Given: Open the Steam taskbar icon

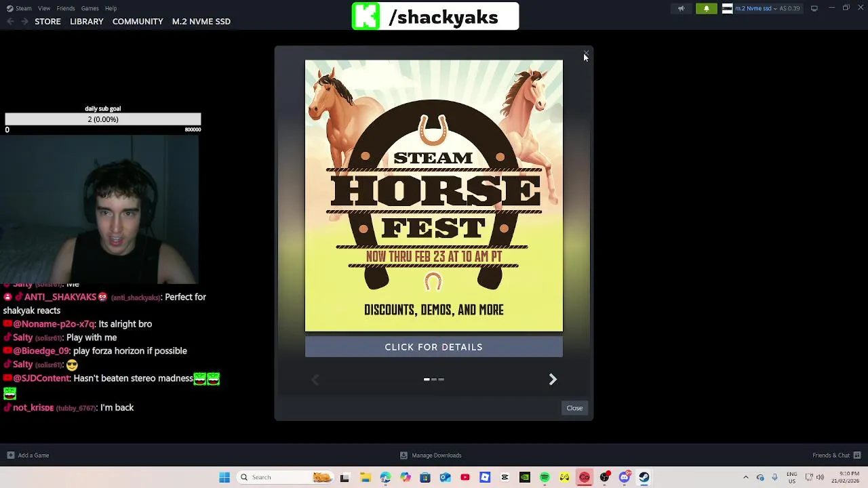Looking at the screenshot, I should pyautogui.click(x=644, y=477).
